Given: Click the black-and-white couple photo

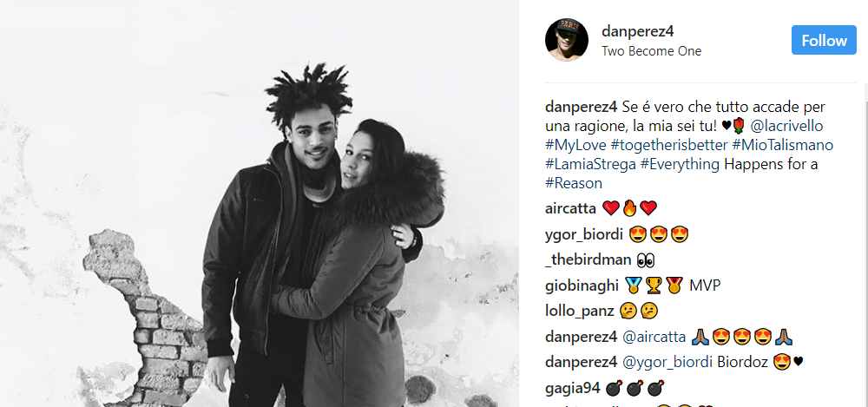Looking at the screenshot, I should click(x=259, y=203).
